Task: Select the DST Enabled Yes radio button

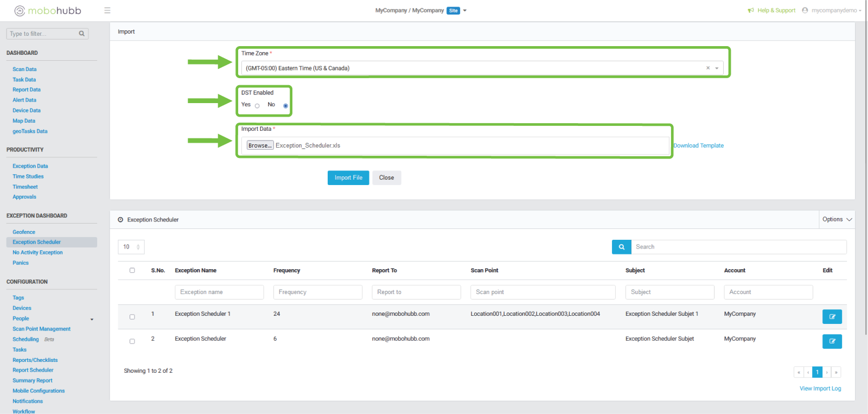Action: click(257, 106)
